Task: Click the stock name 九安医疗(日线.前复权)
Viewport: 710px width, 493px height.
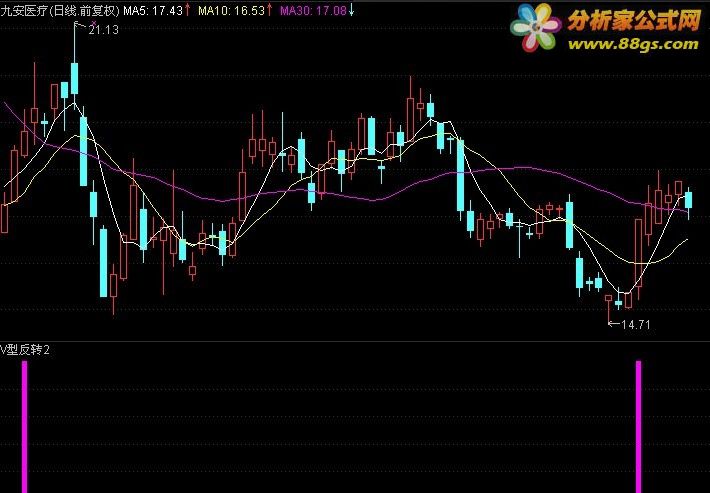Action: click(x=60, y=10)
